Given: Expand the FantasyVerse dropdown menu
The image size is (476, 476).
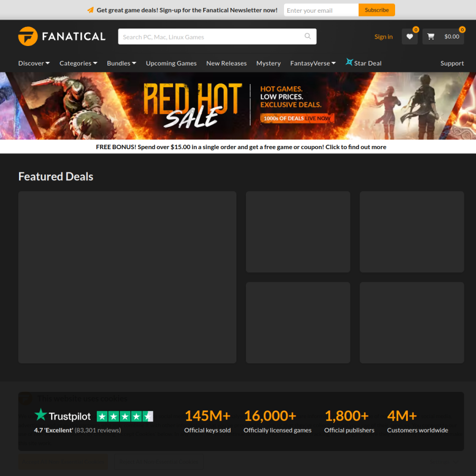Looking at the screenshot, I should click(x=313, y=63).
